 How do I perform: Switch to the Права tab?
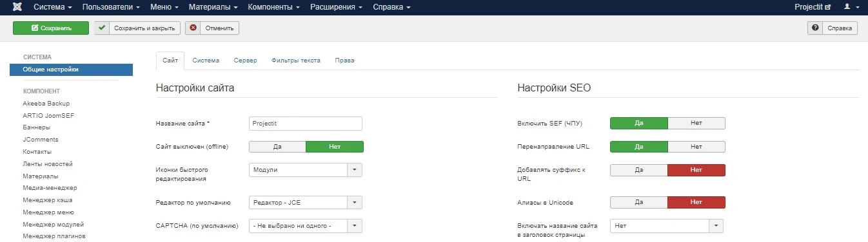[x=344, y=60]
